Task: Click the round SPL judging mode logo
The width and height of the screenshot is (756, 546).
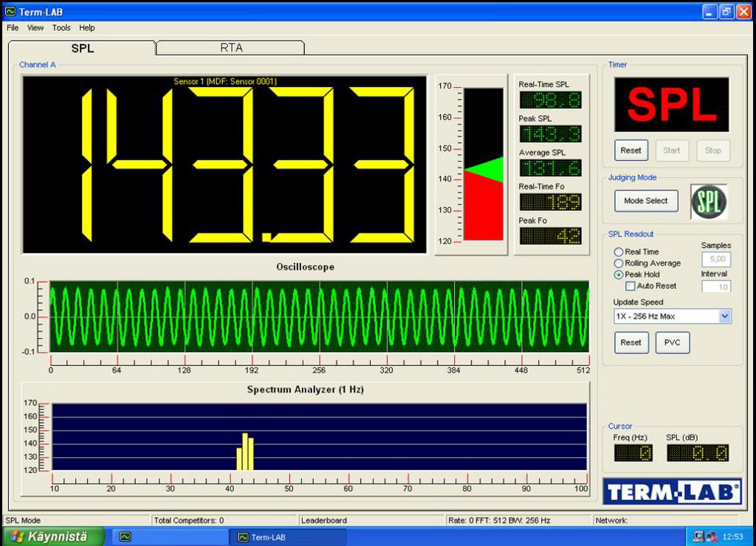Action: pyautogui.click(x=709, y=201)
